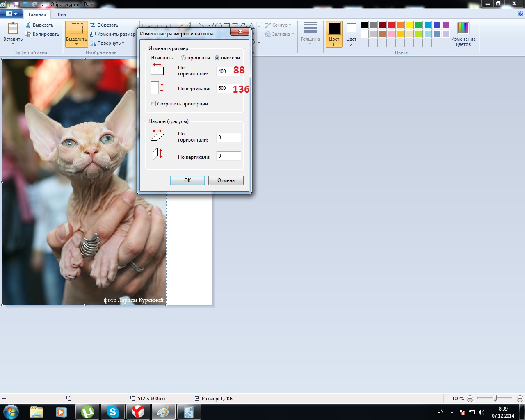Click the zoom in plus button

tap(520, 398)
